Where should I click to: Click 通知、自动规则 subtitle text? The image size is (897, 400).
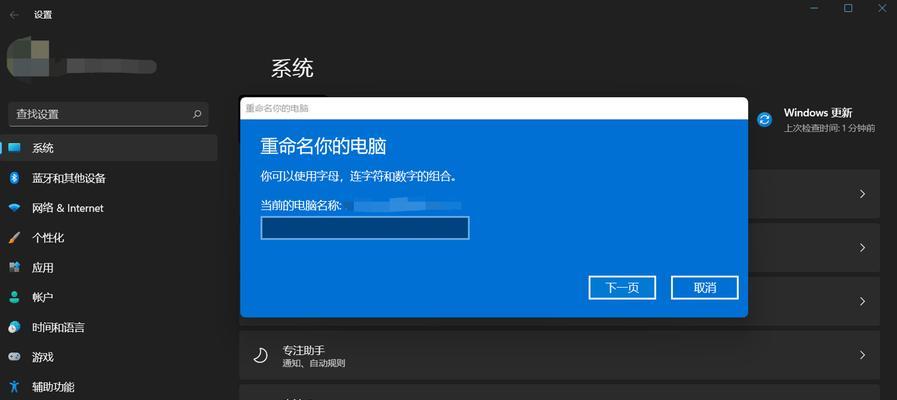point(313,363)
